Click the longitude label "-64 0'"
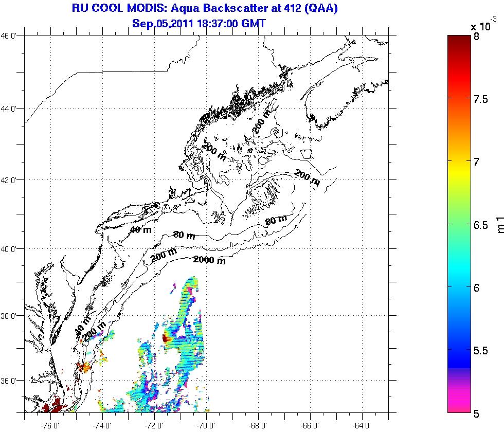This screenshot has width=504, height=432. pyautogui.click(x=362, y=426)
